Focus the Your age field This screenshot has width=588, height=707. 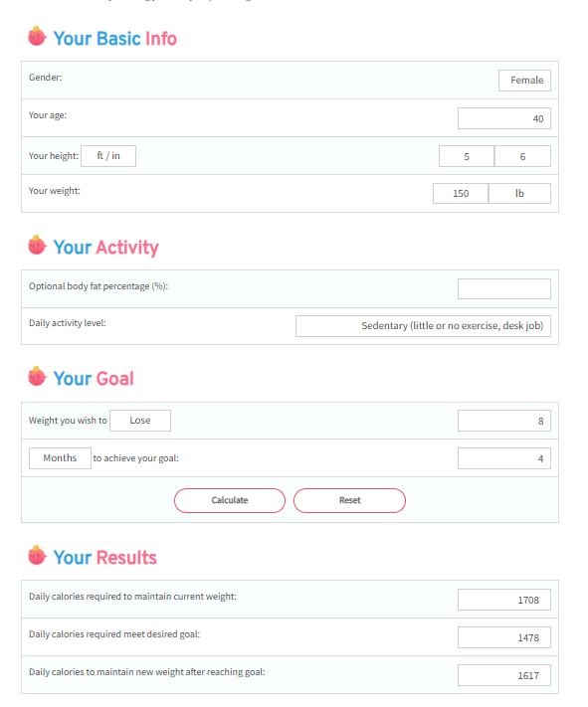504,118
